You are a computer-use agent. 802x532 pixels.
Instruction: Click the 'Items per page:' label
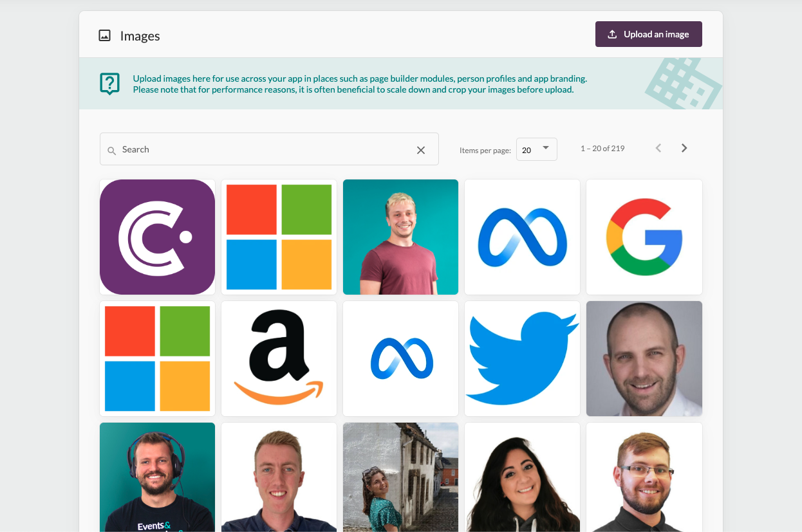(x=485, y=151)
